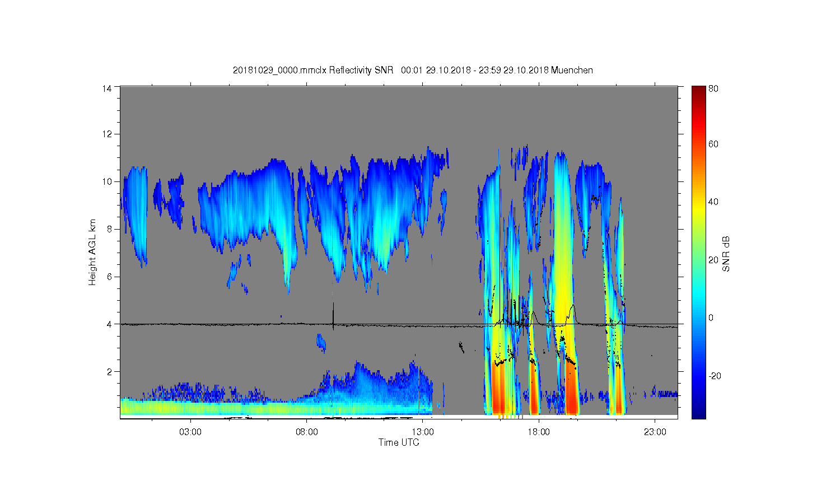The height and width of the screenshot is (504, 840).
Task: Click the '03:00' time tick label
Action: point(190,432)
